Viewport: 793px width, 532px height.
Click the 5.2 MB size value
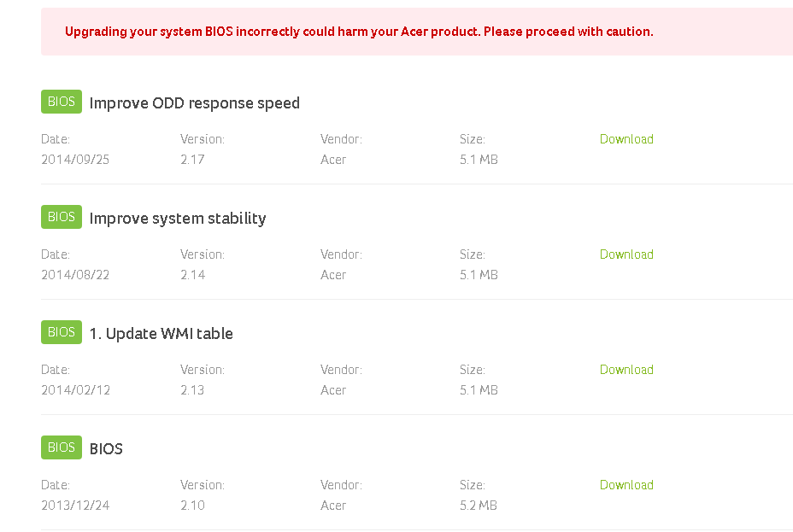(479, 506)
